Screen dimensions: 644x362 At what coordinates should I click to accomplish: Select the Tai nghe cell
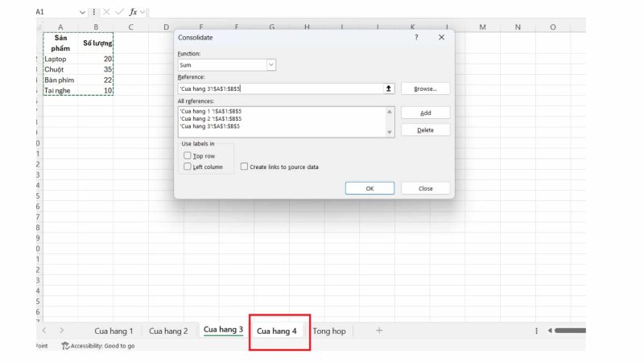click(60, 90)
